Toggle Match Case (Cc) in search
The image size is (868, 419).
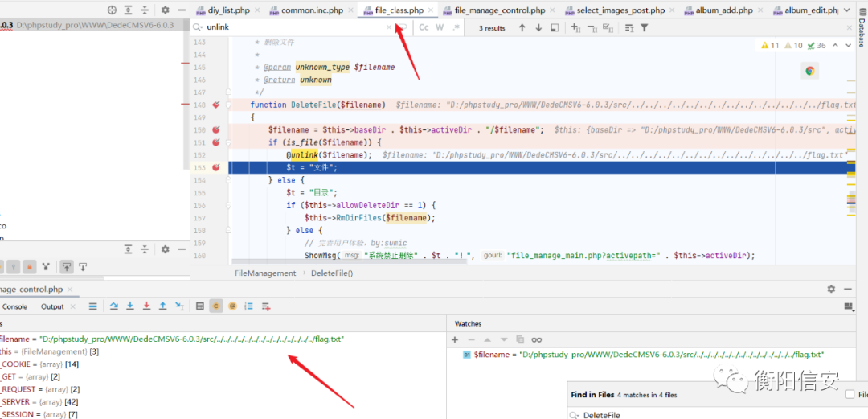424,27
